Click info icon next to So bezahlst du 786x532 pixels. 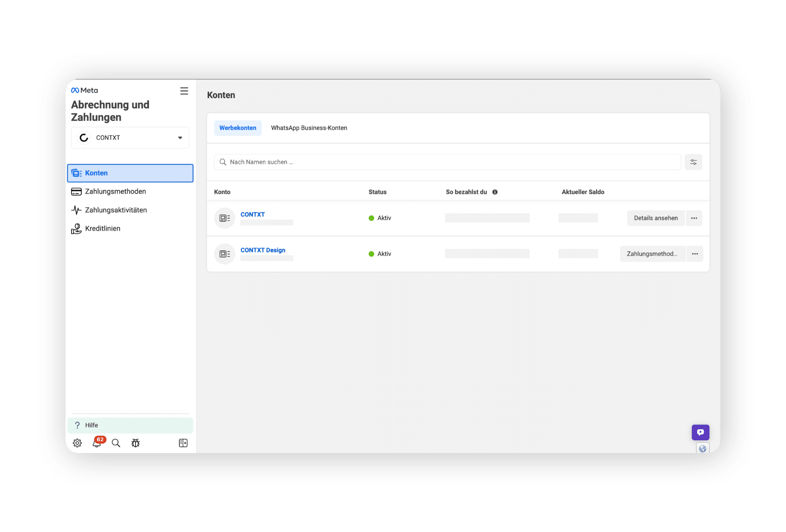495,192
